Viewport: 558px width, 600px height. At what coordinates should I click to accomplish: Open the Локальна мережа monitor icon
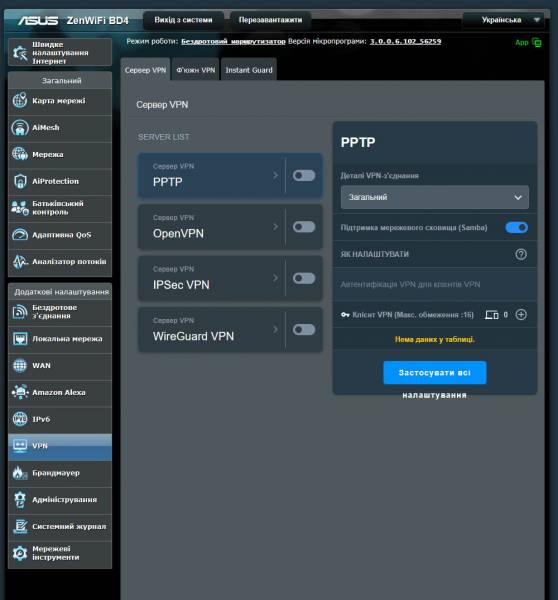pyautogui.click(x=20, y=339)
